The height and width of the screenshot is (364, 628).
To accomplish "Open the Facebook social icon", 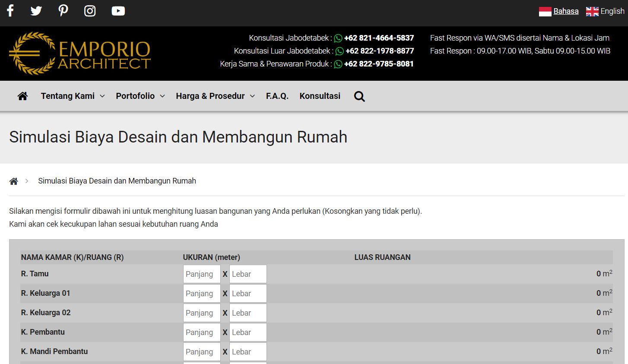I will pos(10,11).
